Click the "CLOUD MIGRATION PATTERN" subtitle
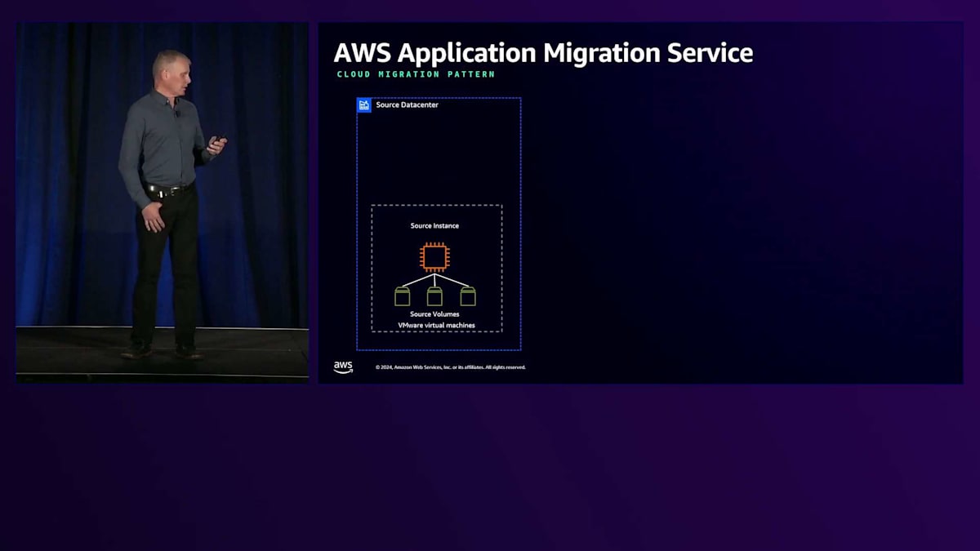The height and width of the screenshot is (551, 980). point(416,74)
